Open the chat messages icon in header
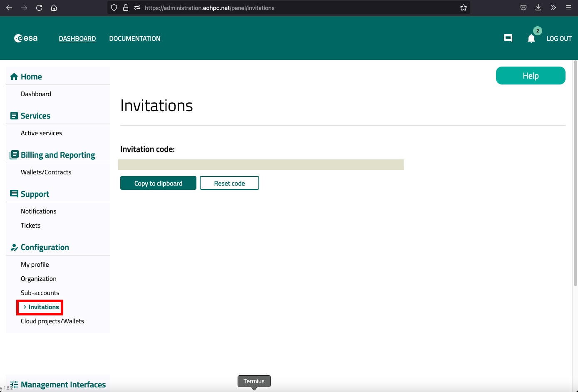578x392 pixels. (x=508, y=38)
